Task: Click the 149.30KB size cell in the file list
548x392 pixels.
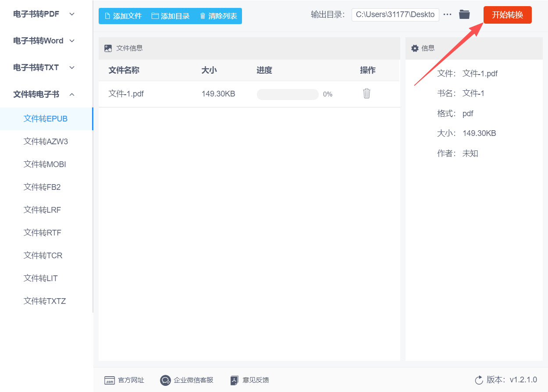Action: 218,94
